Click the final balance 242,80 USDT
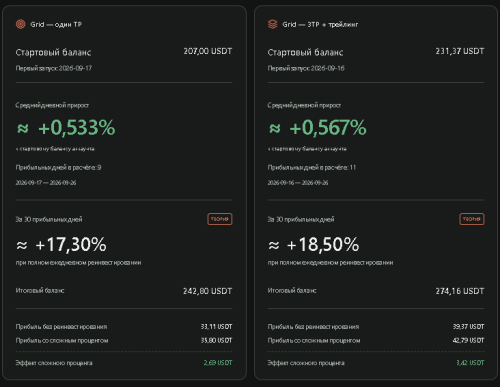Image resolution: width=500 pixels, height=387 pixels. [x=207, y=291]
